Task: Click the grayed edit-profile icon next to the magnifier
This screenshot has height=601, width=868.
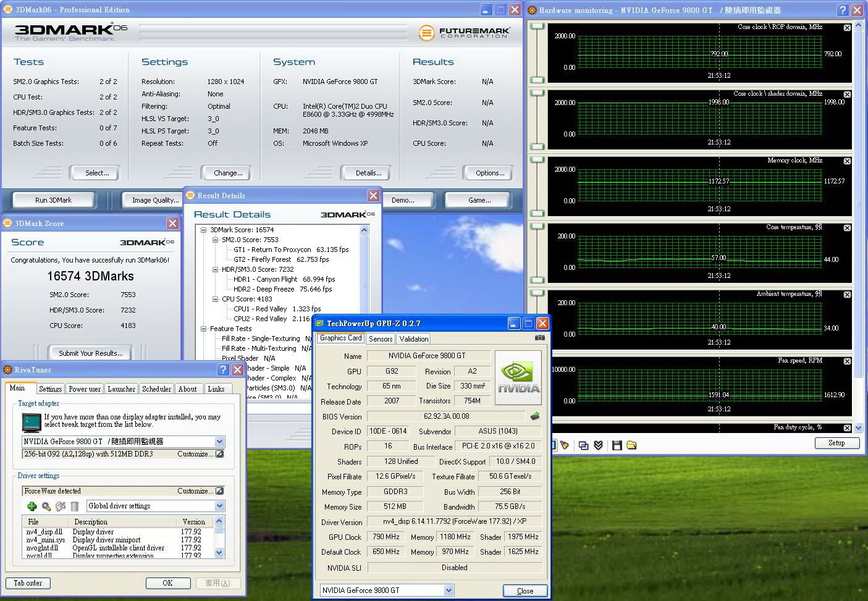Action: point(61,506)
